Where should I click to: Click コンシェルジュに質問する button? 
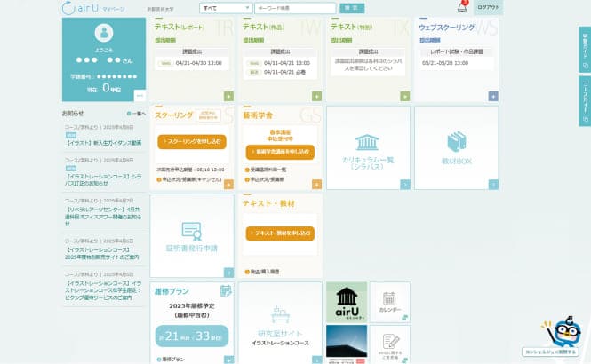click(x=550, y=352)
